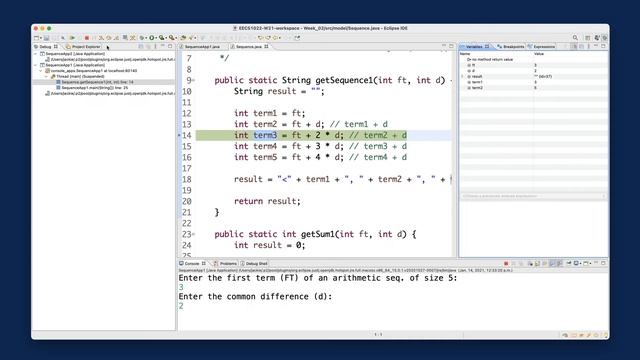Collapse the SequenceApp1 launch node
The width and height of the screenshot is (640, 360).
(36, 65)
